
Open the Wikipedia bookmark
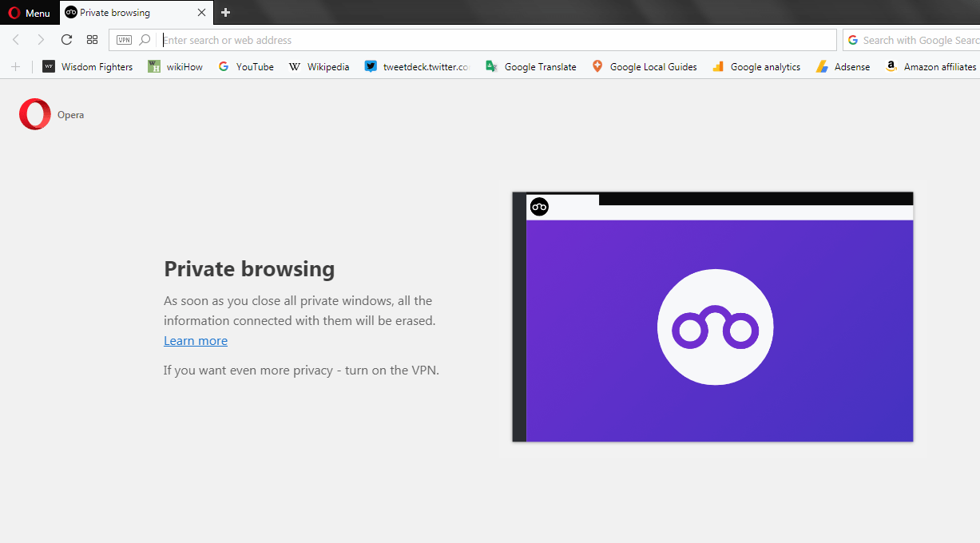319,67
